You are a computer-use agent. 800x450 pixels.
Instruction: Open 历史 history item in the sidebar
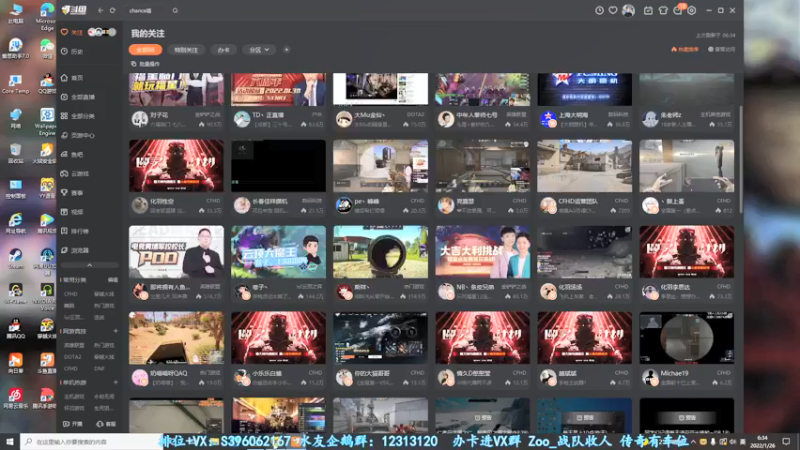pos(72,52)
